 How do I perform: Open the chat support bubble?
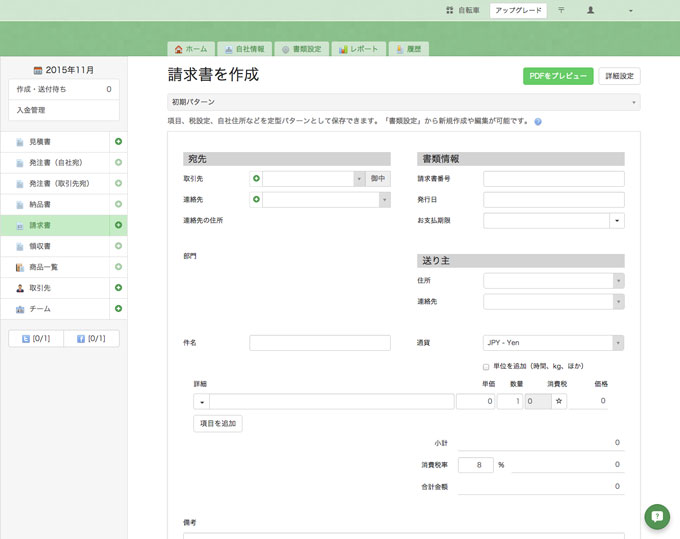click(657, 516)
